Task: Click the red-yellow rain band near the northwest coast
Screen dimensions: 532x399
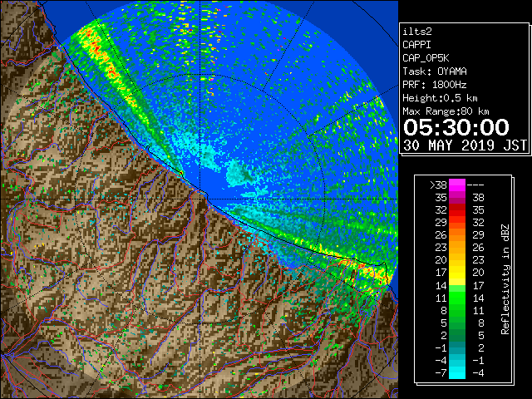Action: pyautogui.click(x=109, y=66)
